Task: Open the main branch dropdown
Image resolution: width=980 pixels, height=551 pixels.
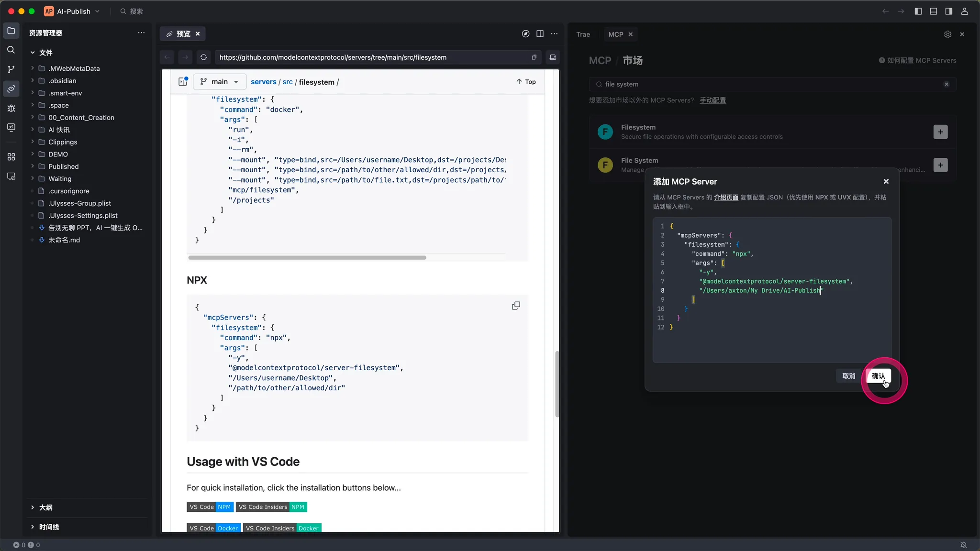Action: click(220, 82)
